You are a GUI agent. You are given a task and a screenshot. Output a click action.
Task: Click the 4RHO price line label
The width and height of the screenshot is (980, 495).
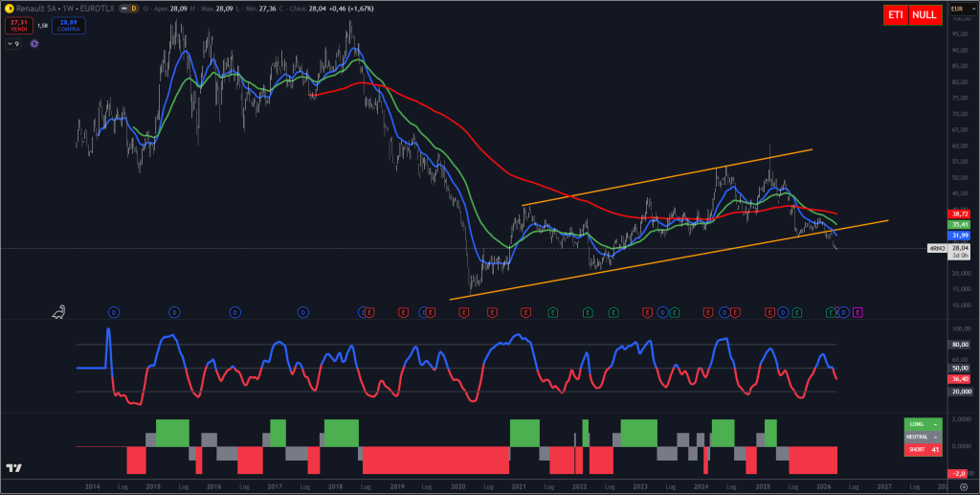pyautogui.click(x=937, y=248)
